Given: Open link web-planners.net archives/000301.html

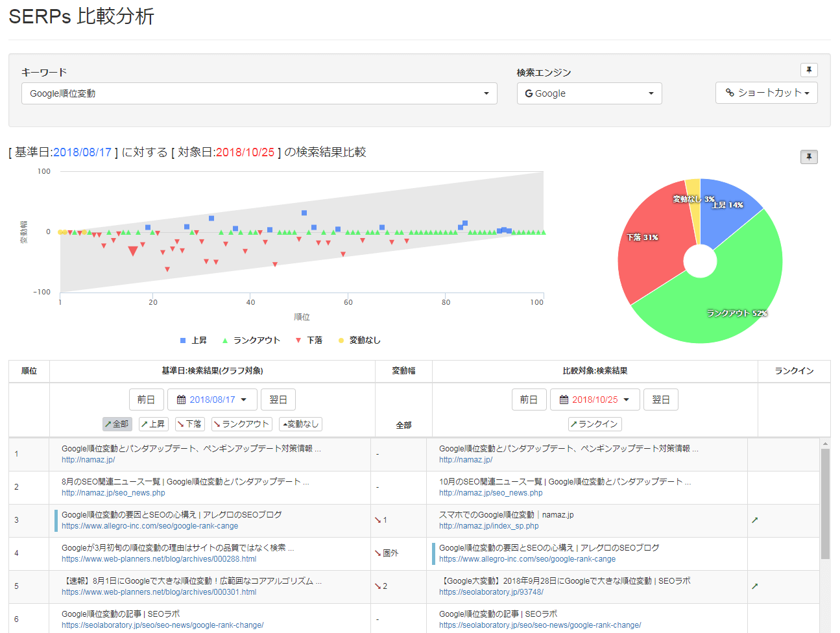Looking at the screenshot, I should click(159, 592).
